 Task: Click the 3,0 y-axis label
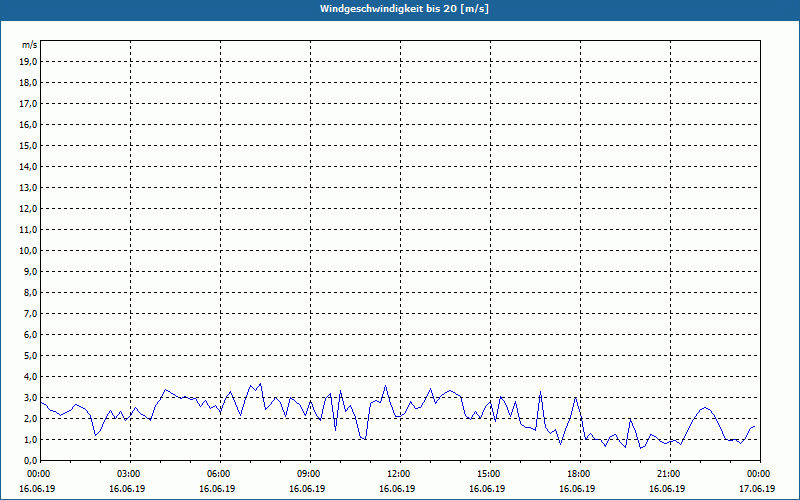(31, 397)
